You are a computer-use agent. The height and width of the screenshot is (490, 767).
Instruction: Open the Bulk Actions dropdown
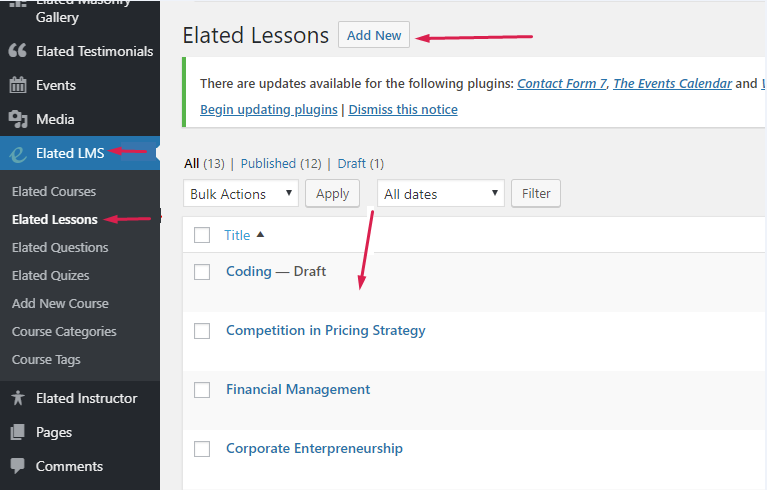point(241,194)
